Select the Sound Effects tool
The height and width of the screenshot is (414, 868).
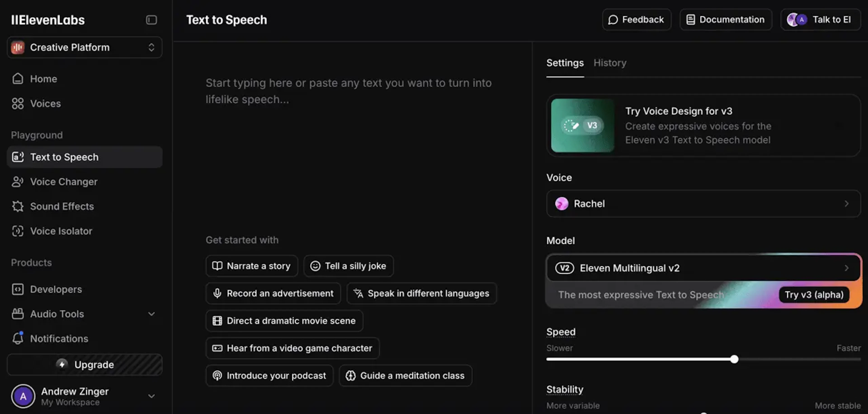[62, 206]
